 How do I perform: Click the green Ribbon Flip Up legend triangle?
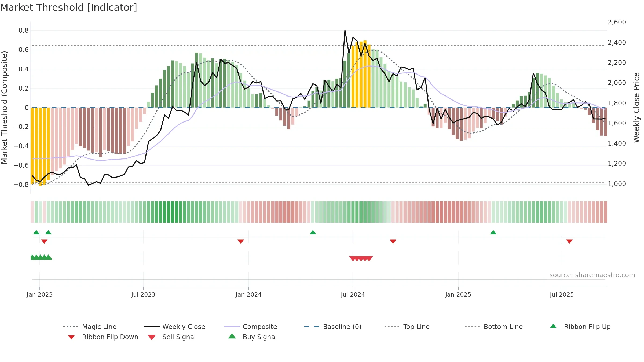553,326
